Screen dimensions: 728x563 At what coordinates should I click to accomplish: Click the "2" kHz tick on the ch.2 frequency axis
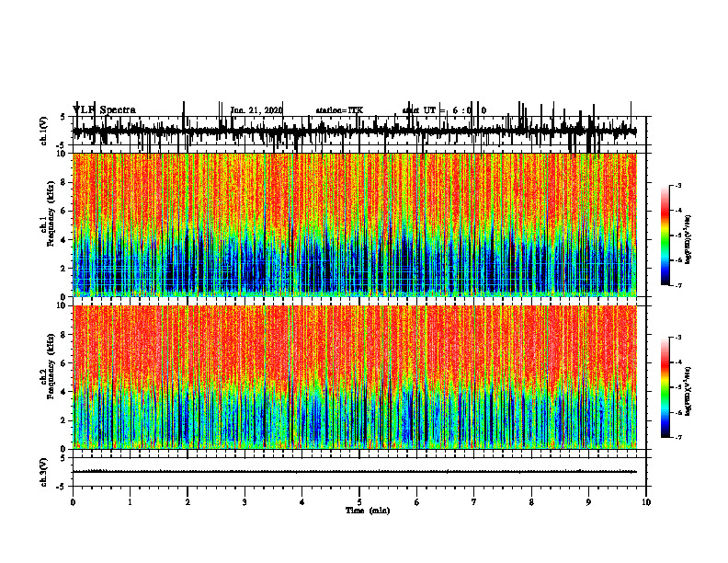coord(64,420)
